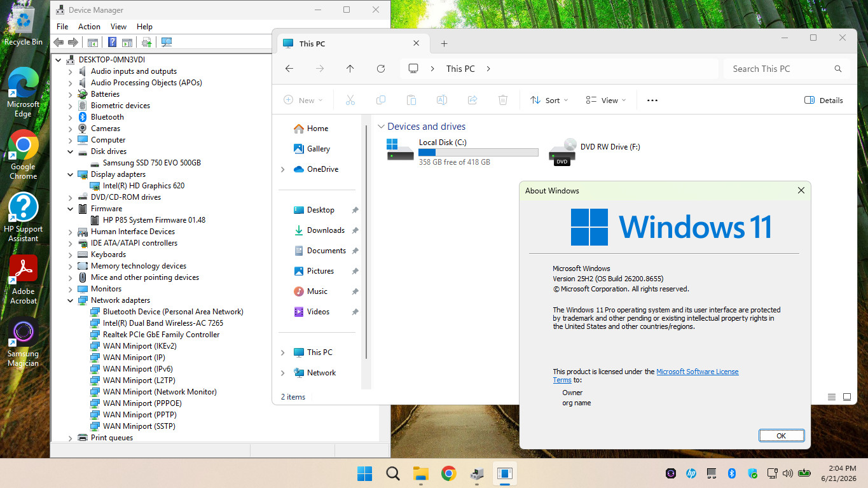Open Help menu in Device Manager
This screenshot has width=868, height=488.
point(144,27)
